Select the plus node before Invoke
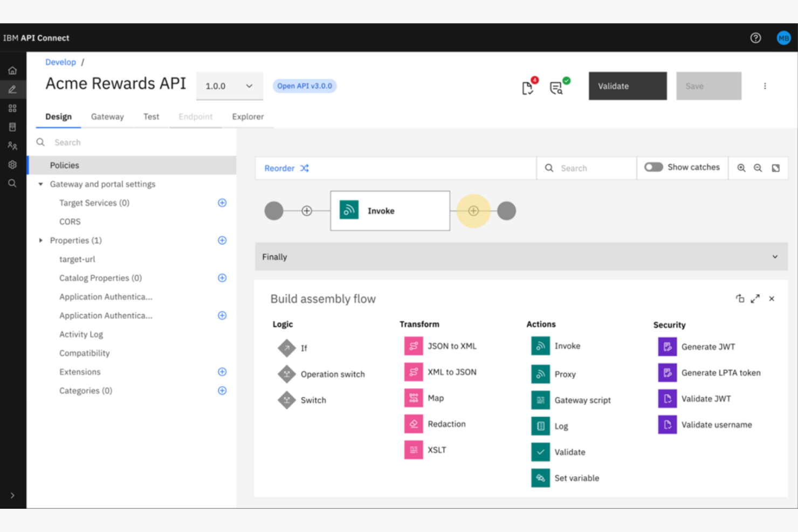This screenshot has width=798, height=532. pos(307,211)
